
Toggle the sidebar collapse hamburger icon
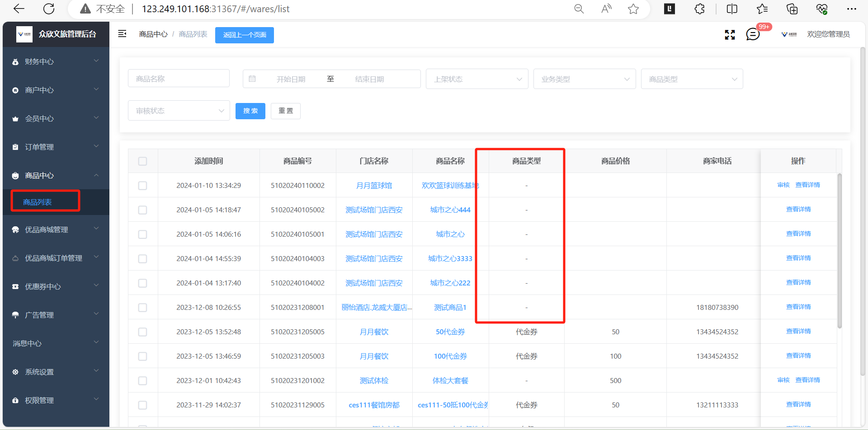click(122, 34)
